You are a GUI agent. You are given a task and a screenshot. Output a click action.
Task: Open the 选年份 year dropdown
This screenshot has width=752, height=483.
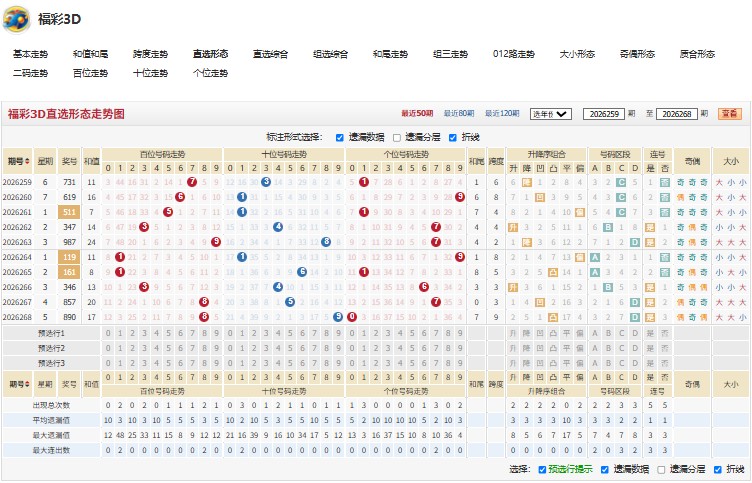coord(551,114)
